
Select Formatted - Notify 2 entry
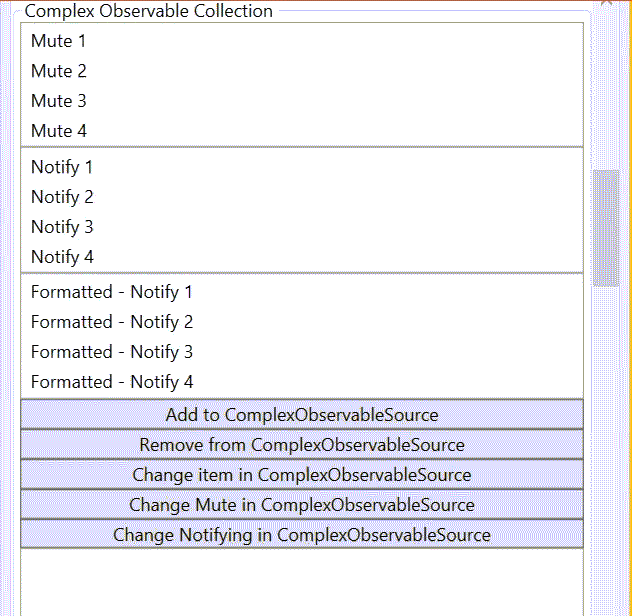click(302, 322)
